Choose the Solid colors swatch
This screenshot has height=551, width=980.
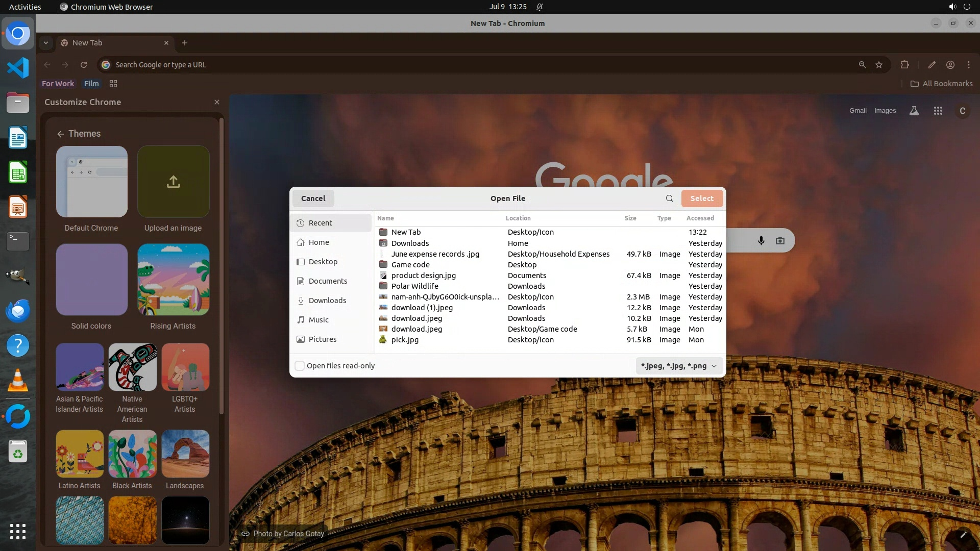click(x=92, y=280)
